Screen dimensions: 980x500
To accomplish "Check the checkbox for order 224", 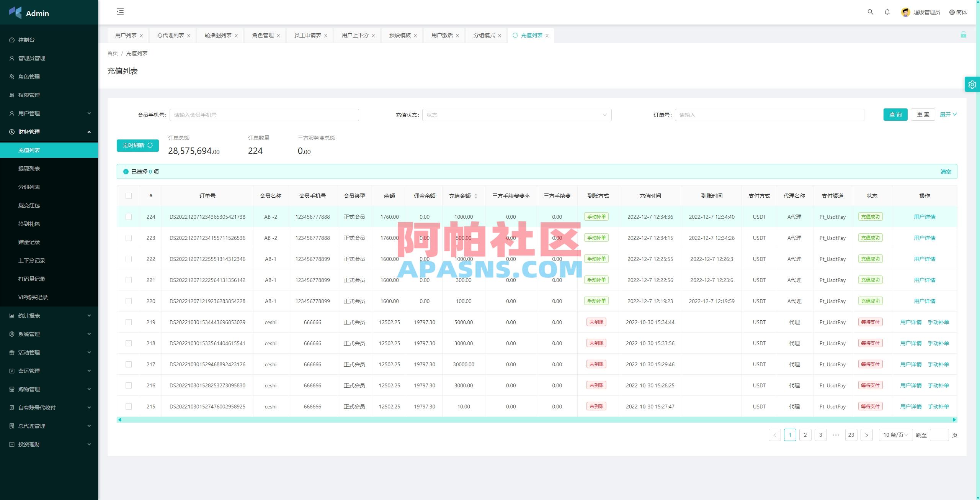I will click(x=129, y=216).
